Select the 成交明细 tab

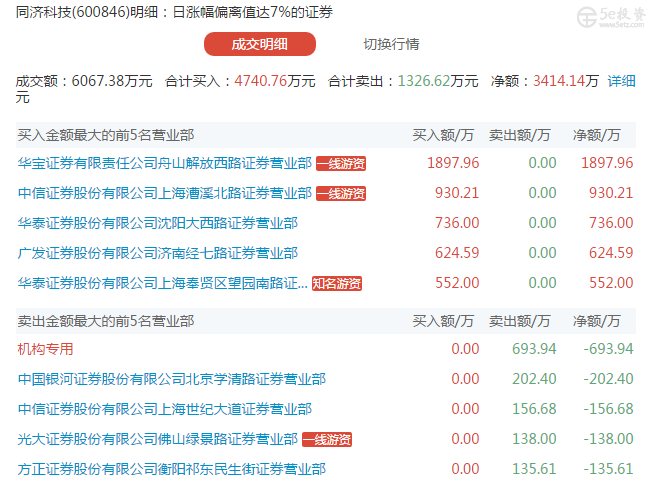259,44
